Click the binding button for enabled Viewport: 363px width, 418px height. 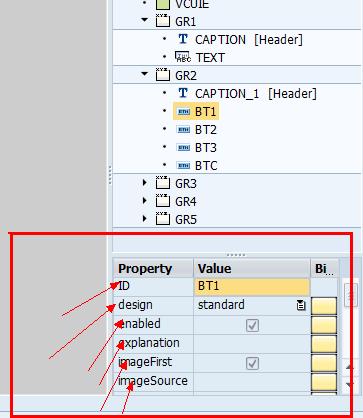[x=324, y=325]
